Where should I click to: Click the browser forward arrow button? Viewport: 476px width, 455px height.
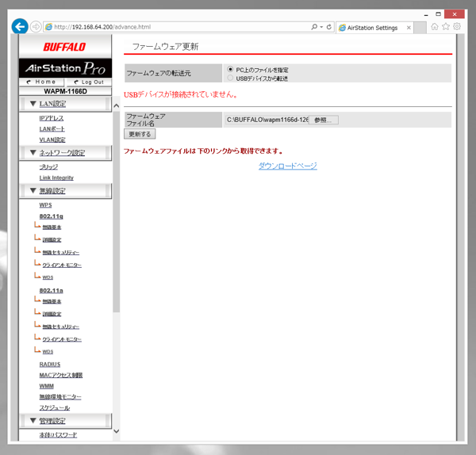pos(36,27)
